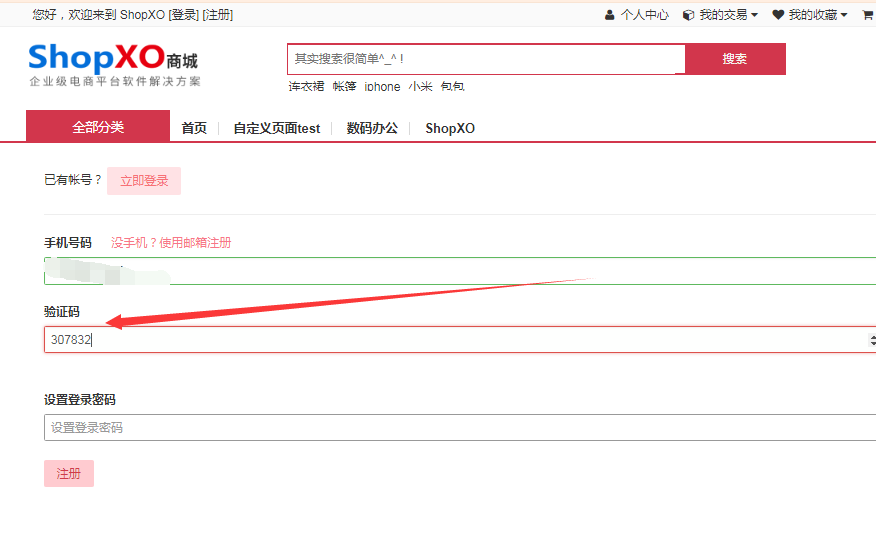Click the heart icon beside 我的收藏
This screenshot has width=876, height=541.
click(778, 15)
